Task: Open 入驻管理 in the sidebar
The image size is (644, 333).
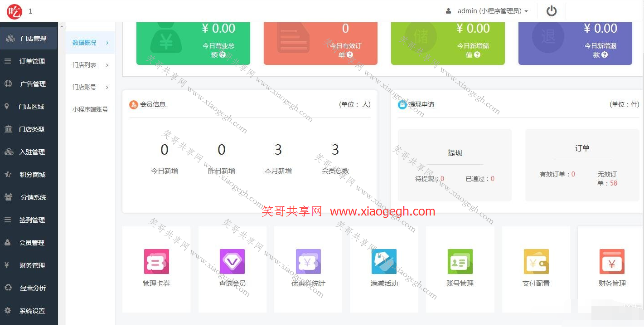Action: click(x=28, y=152)
